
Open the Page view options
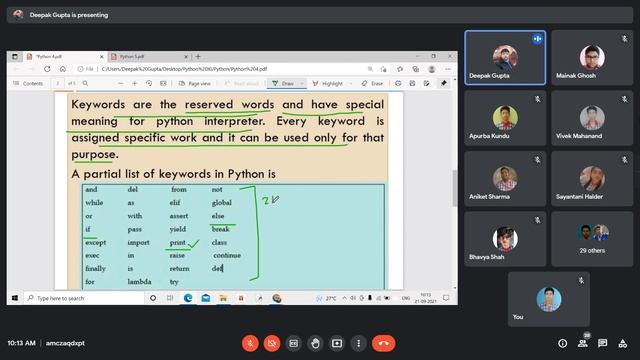pyautogui.click(x=195, y=83)
